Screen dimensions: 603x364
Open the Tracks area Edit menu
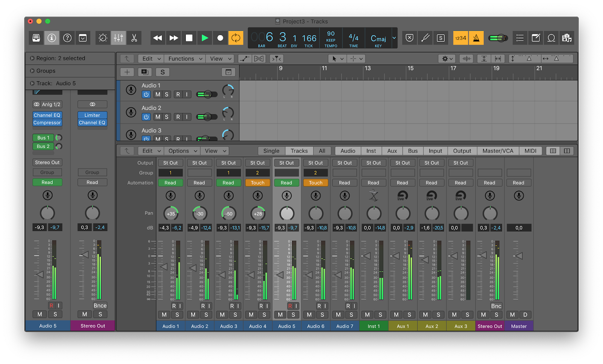click(x=151, y=59)
